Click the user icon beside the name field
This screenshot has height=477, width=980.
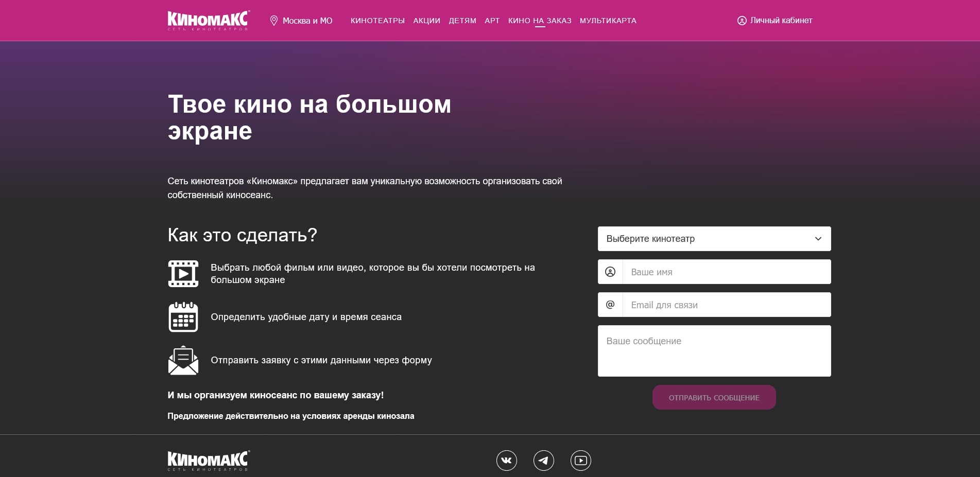pos(610,271)
